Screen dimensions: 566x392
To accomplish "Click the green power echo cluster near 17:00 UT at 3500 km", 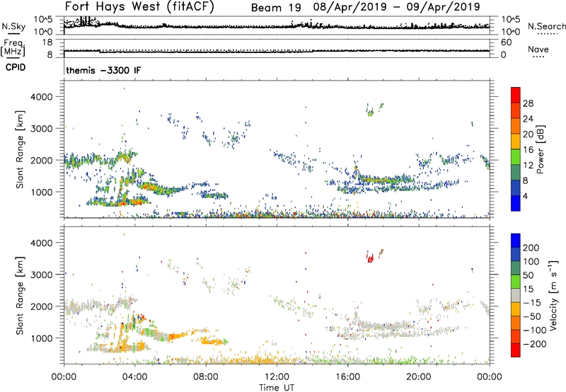I will pyautogui.click(x=370, y=113).
